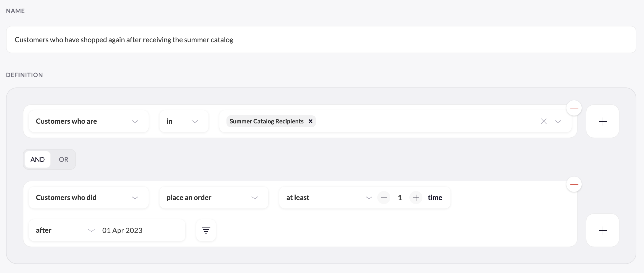Expand the in operator dropdown
644x273 pixels.
(x=184, y=121)
